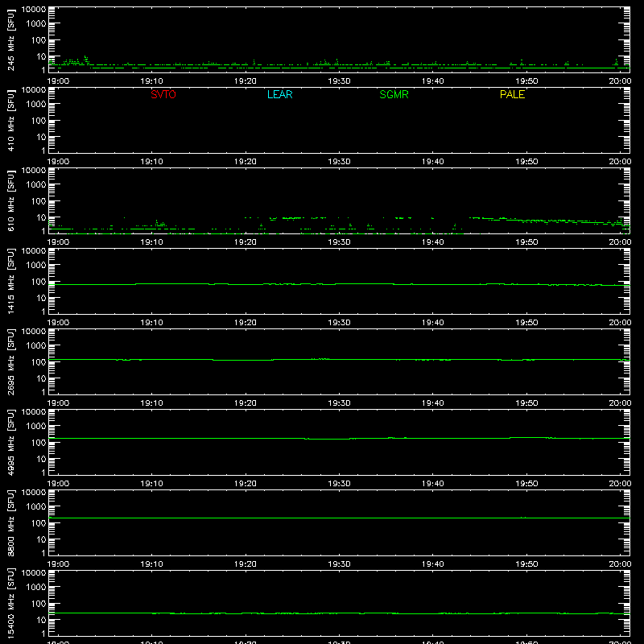Click 19:30 time label under 245 MHz panel
The width and height of the screenshot is (644, 644).
pos(339,81)
